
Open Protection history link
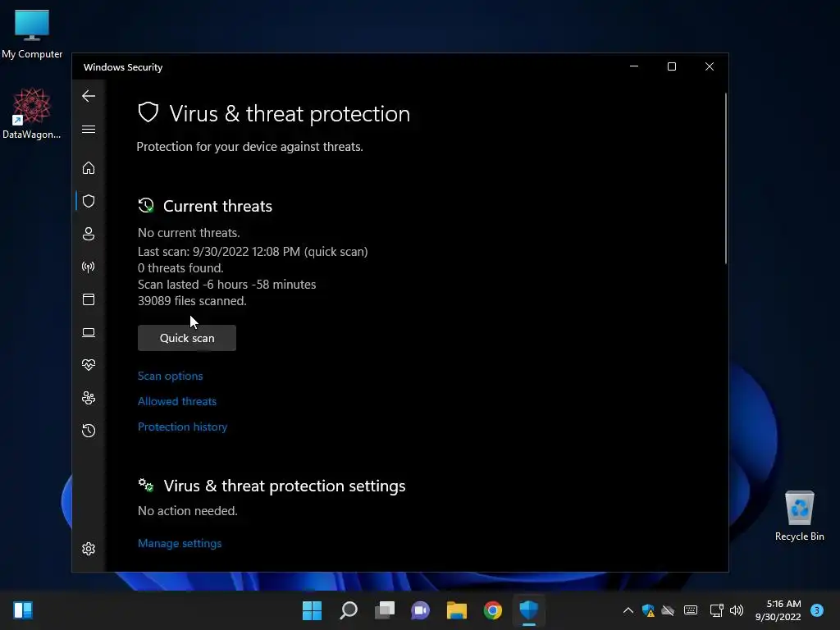coord(183,427)
